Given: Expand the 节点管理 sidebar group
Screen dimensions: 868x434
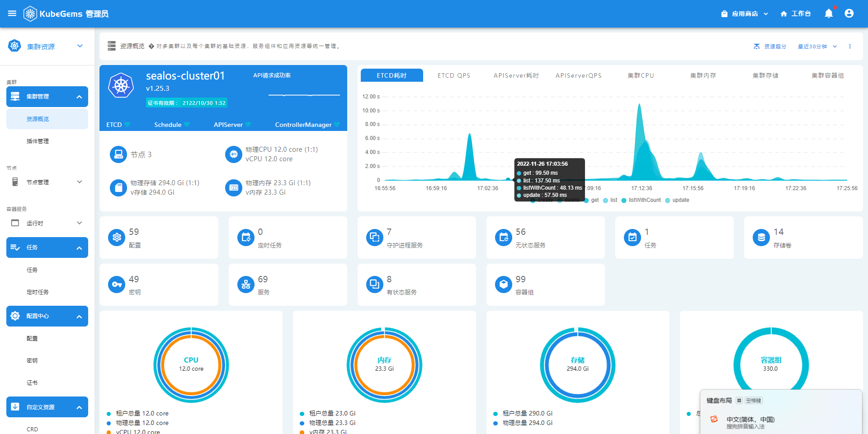Looking at the screenshot, I should point(80,182).
